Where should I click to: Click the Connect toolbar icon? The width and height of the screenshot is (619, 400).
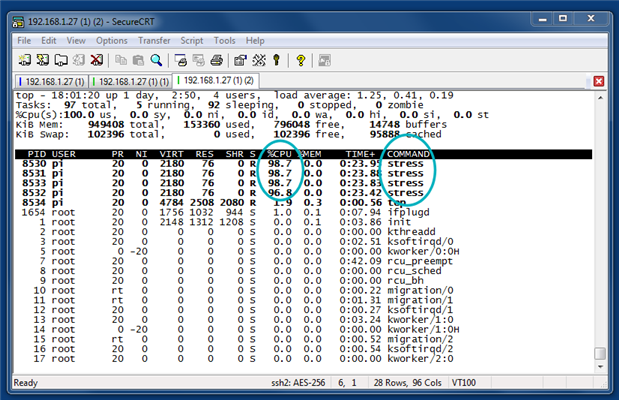(x=24, y=60)
